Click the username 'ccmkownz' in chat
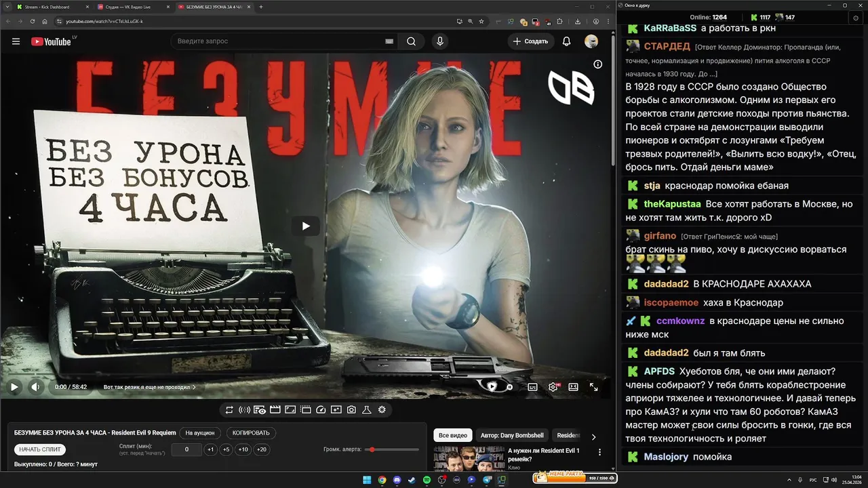868x488 pixels. coord(680,321)
